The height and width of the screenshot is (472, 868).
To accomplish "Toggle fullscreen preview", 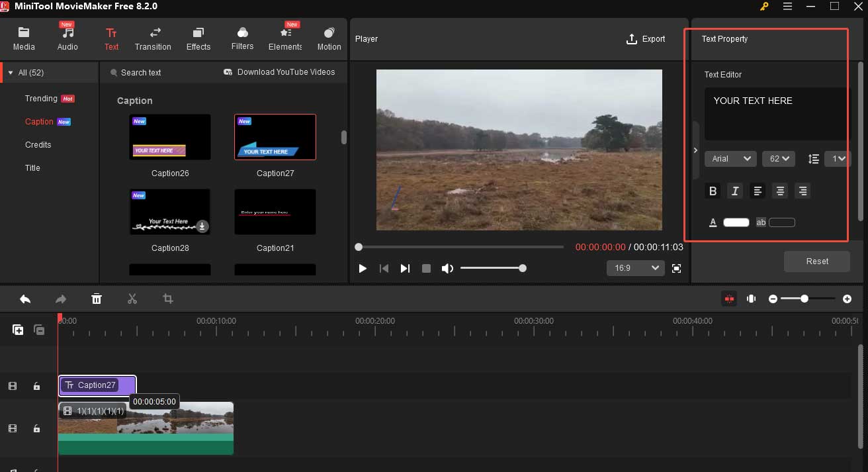I will [676, 268].
